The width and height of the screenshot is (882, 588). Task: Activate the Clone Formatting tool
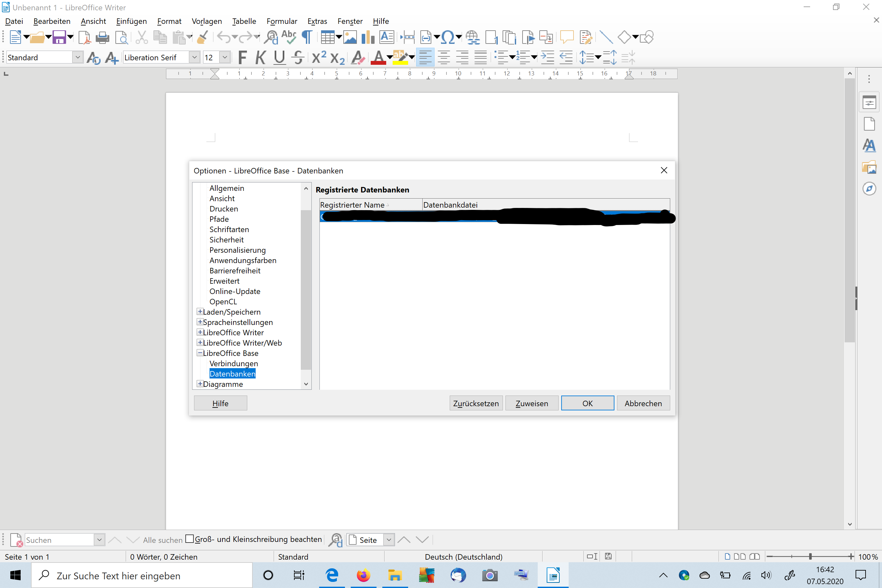pyautogui.click(x=203, y=37)
